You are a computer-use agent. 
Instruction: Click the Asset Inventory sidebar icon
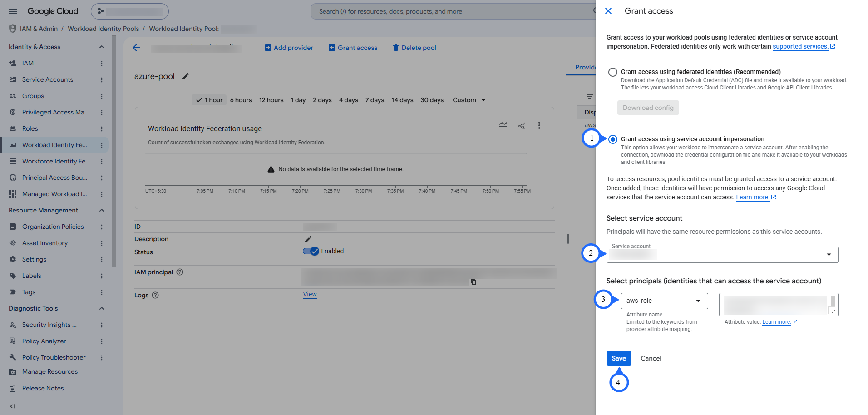coord(13,243)
